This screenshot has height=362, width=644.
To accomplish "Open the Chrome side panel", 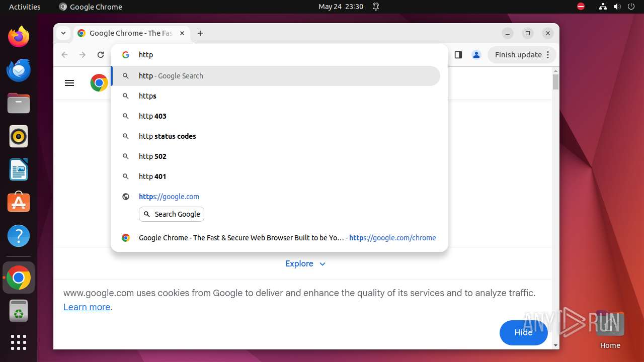I will click(x=458, y=55).
